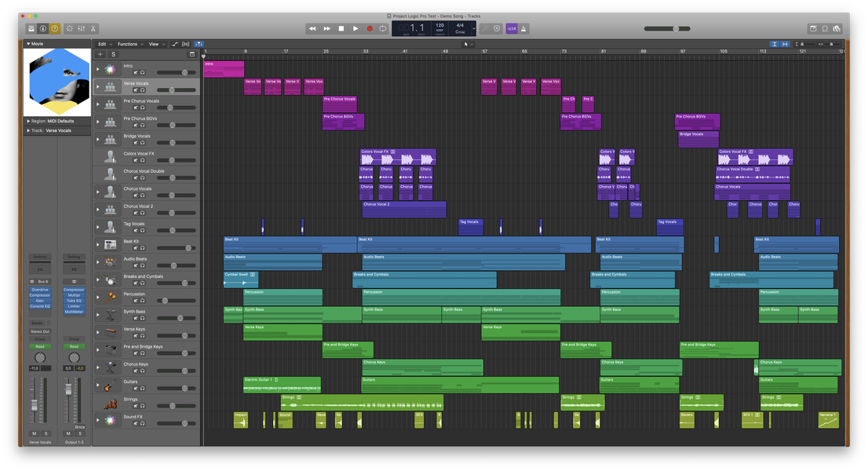Open the Library panel icon
The image size is (868, 471).
[x=31, y=28]
